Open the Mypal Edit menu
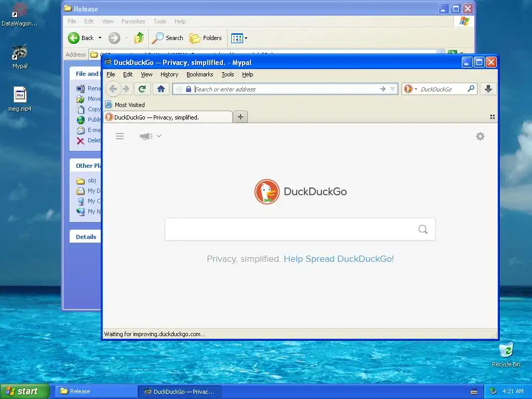Image resolution: width=532 pixels, height=399 pixels. click(128, 74)
